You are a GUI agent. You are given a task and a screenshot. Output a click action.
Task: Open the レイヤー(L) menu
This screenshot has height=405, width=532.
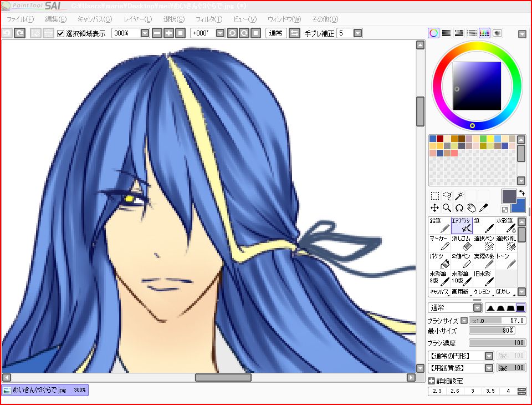point(138,19)
